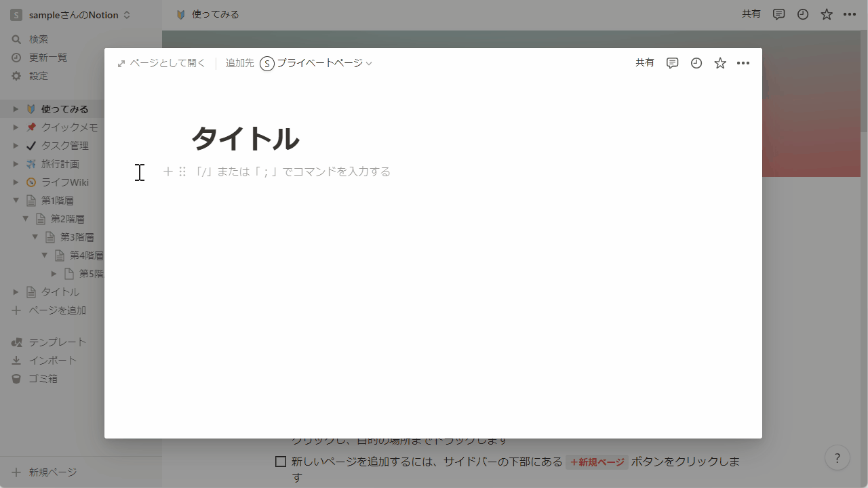The height and width of the screenshot is (488, 868).
Task: Open the modal's three-dot options menu
Action: point(743,63)
